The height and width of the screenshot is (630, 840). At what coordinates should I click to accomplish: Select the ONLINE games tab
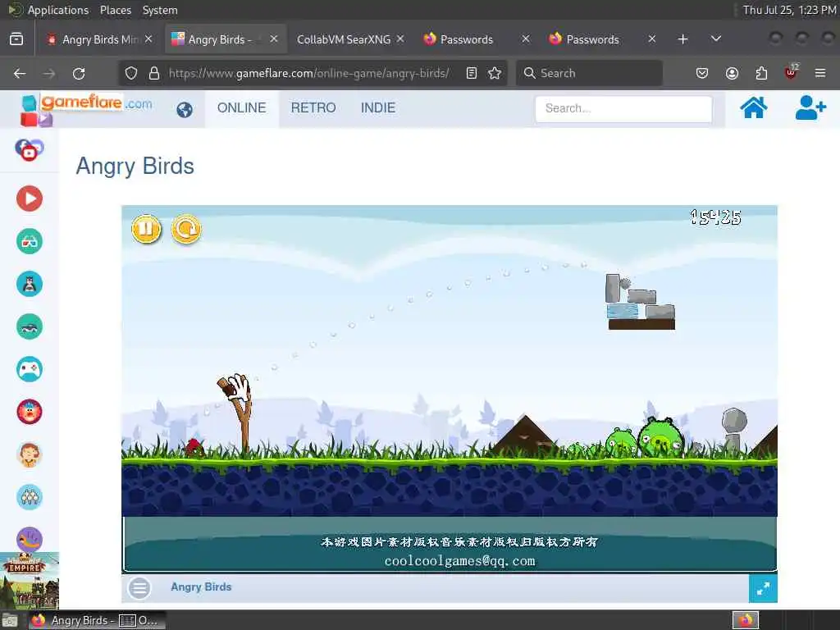(242, 107)
